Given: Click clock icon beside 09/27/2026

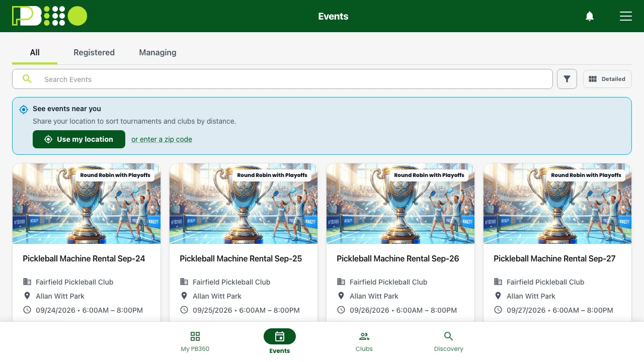Looking at the screenshot, I should (x=498, y=310).
